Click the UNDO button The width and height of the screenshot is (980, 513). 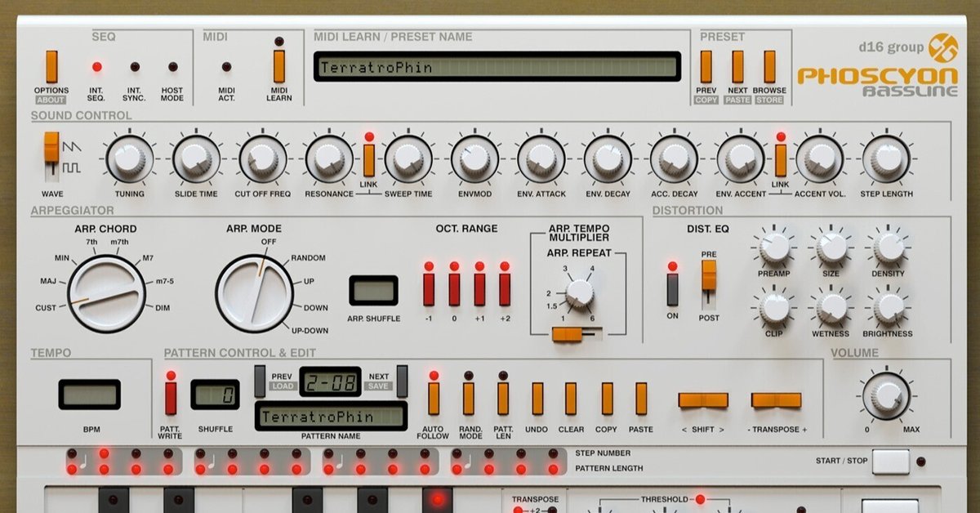click(x=537, y=398)
